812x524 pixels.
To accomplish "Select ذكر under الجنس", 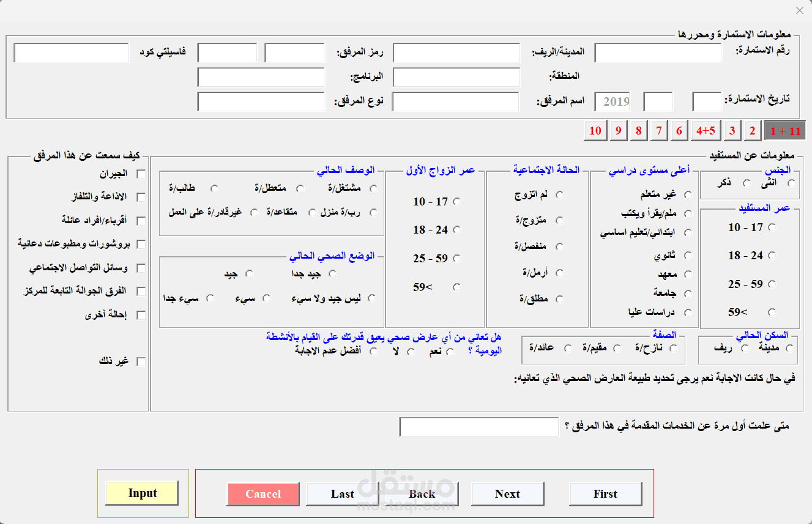I will (x=746, y=183).
